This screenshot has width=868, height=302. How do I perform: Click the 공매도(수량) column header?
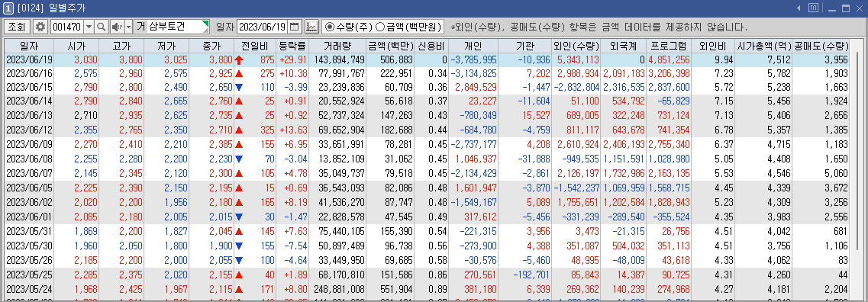821,46
